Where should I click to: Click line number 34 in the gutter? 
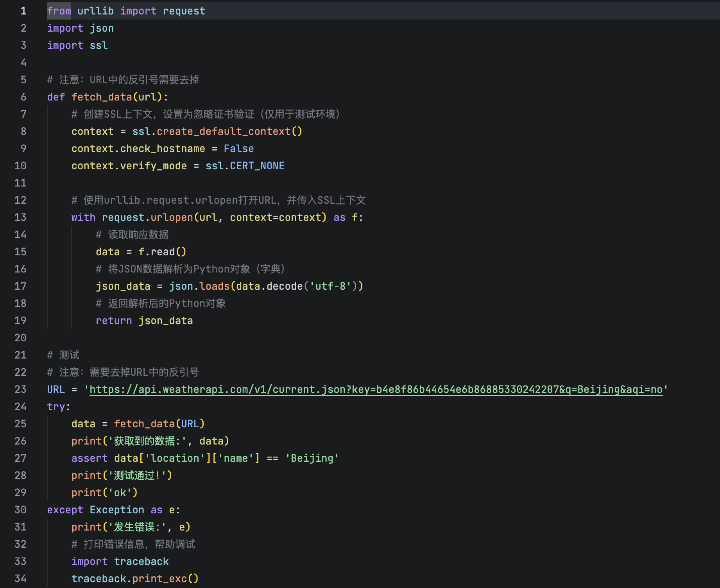point(20,578)
